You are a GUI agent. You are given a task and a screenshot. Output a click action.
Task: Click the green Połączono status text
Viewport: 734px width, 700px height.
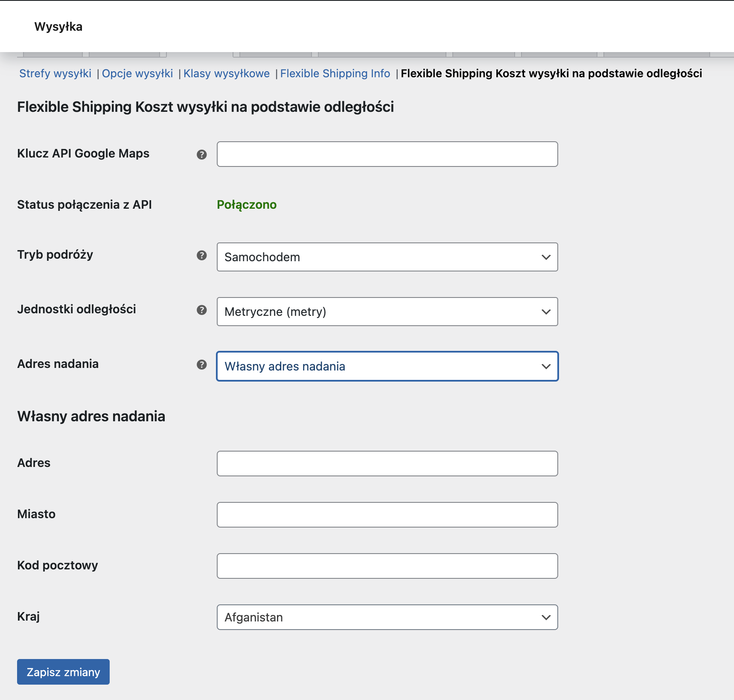point(247,205)
